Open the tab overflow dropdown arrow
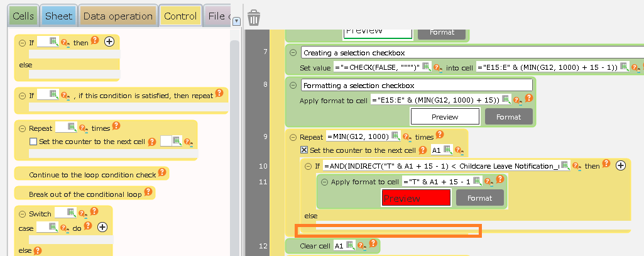Viewport: 644px width, 256px height. point(236,21)
